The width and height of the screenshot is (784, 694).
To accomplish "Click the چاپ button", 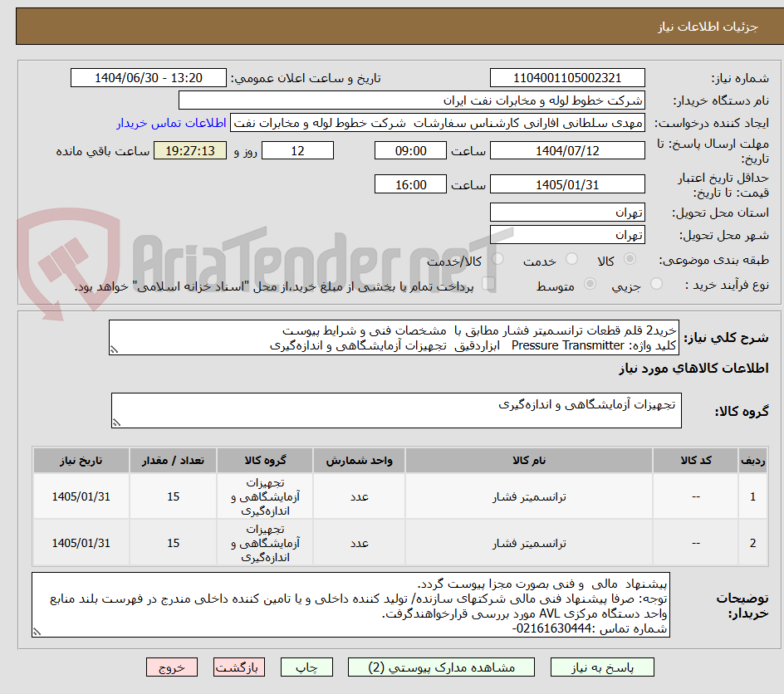I will (x=306, y=667).
